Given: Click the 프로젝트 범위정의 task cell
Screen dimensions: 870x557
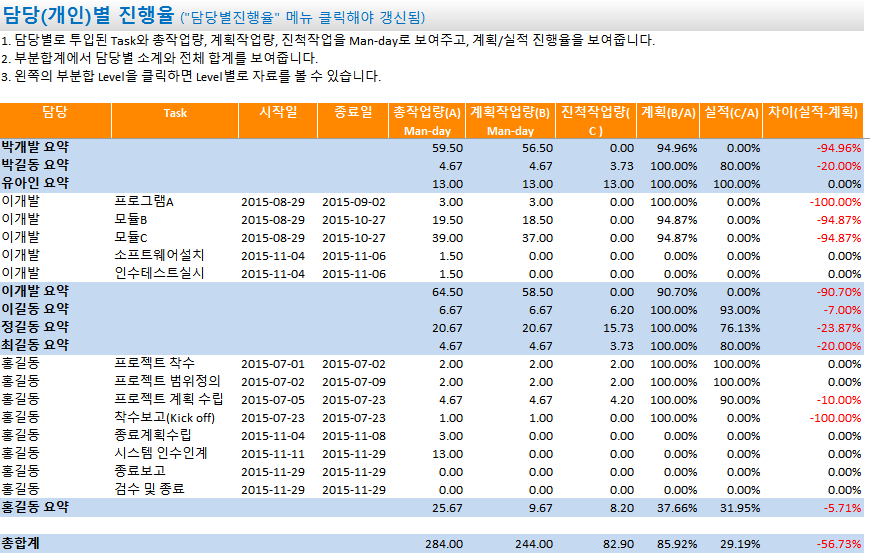Looking at the screenshot, I should click(167, 382).
